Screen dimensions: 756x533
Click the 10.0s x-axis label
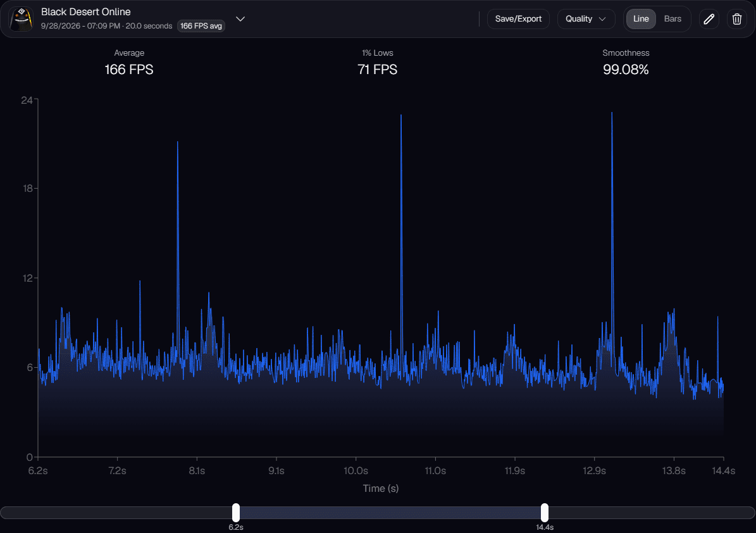click(x=356, y=471)
